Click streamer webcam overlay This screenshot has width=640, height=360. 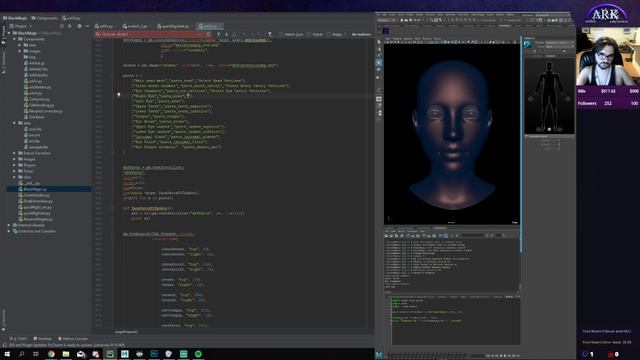(608, 56)
